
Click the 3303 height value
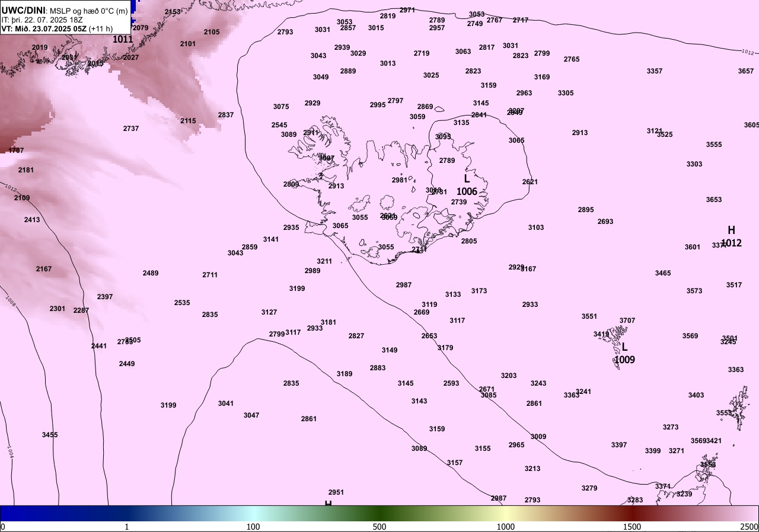click(x=694, y=164)
